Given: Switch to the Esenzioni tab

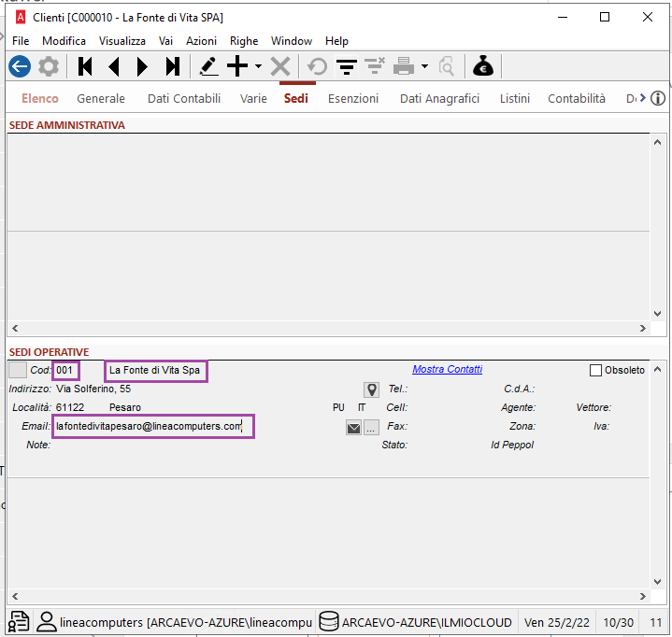Looking at the screenshot, I should pos(353,98).
